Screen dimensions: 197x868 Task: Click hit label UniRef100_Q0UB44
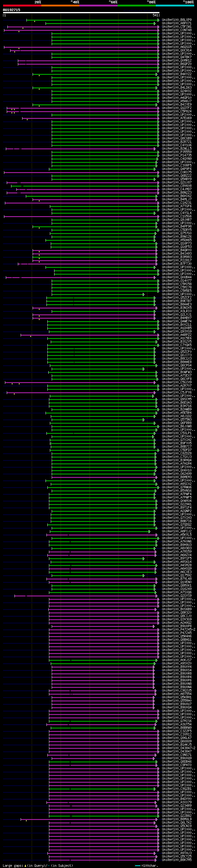177,277
